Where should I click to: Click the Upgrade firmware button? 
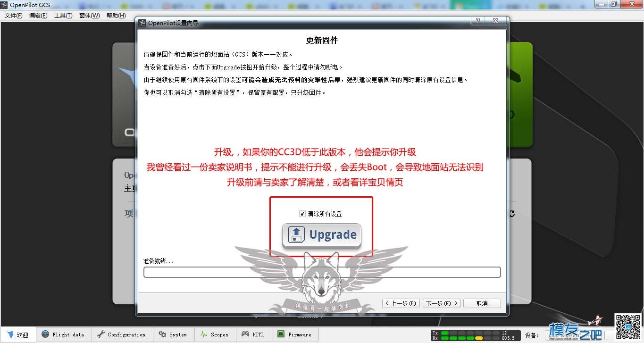coord(322,235)
